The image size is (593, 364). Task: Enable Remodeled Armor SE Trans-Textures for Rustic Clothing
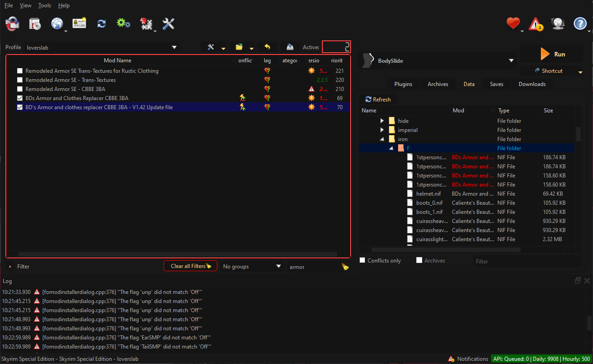(x=20, y=71)
